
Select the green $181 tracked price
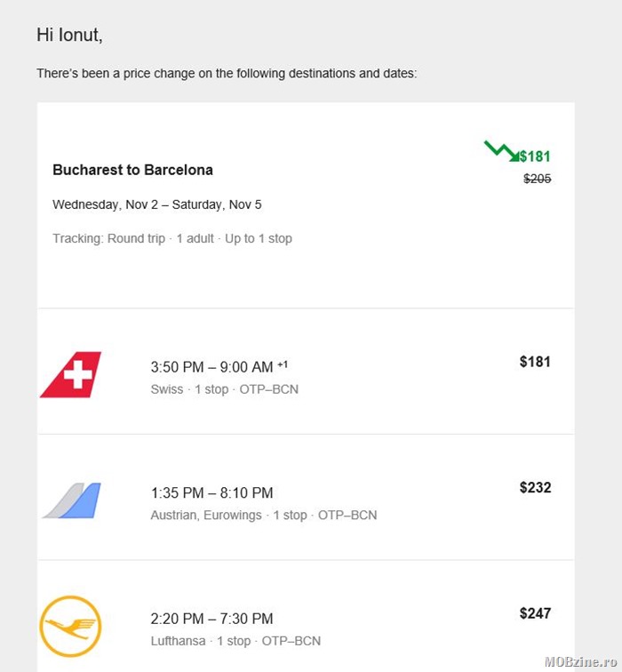[535, 156]
